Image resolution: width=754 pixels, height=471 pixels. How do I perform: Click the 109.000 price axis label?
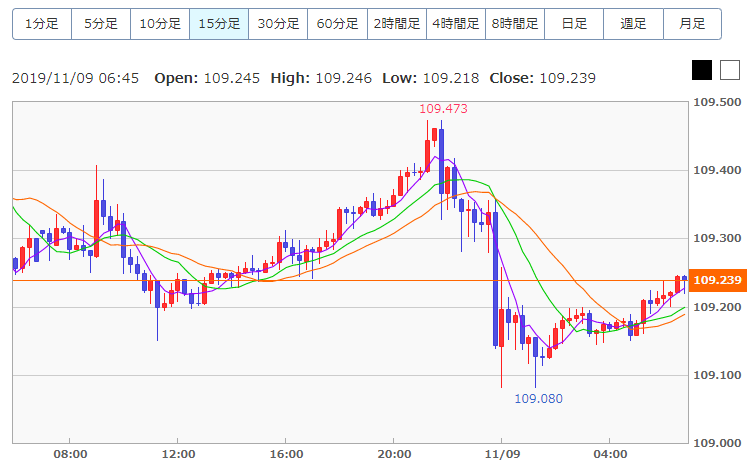717,443
